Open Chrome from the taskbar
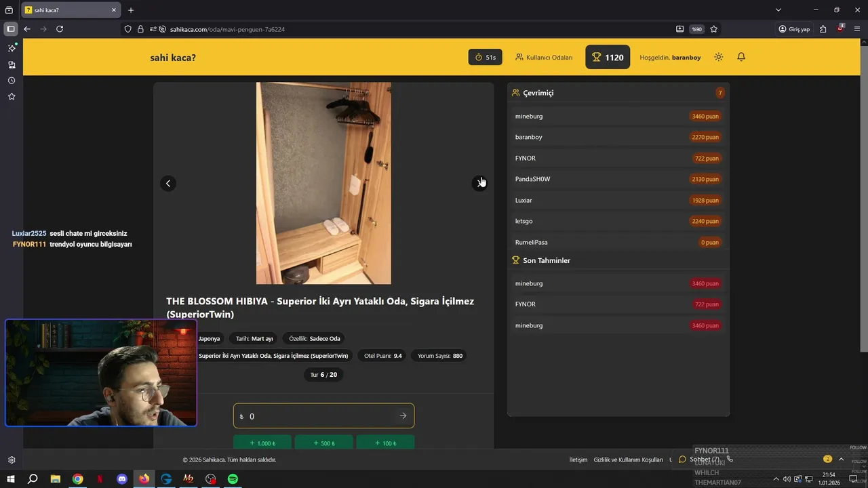Viewport: 868px width, 488px height. (x=78, y=479)
